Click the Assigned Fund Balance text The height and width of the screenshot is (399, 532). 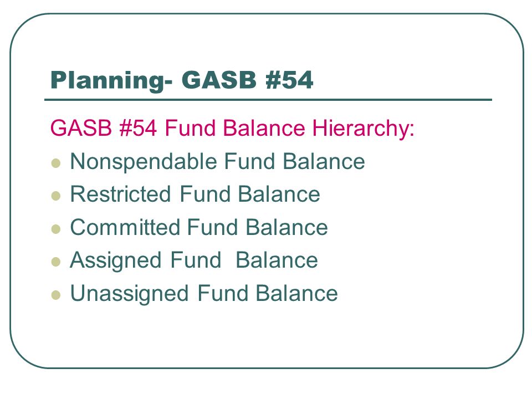194,260
